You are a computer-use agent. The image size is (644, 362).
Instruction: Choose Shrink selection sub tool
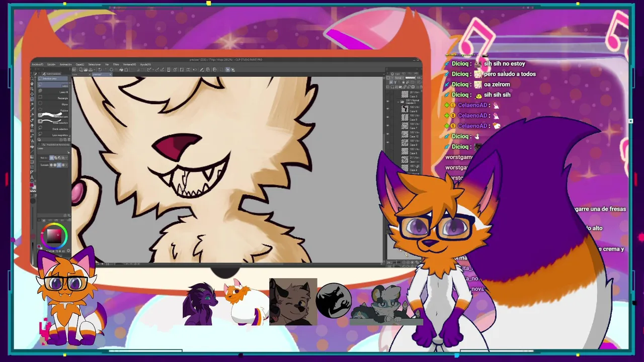53,129
